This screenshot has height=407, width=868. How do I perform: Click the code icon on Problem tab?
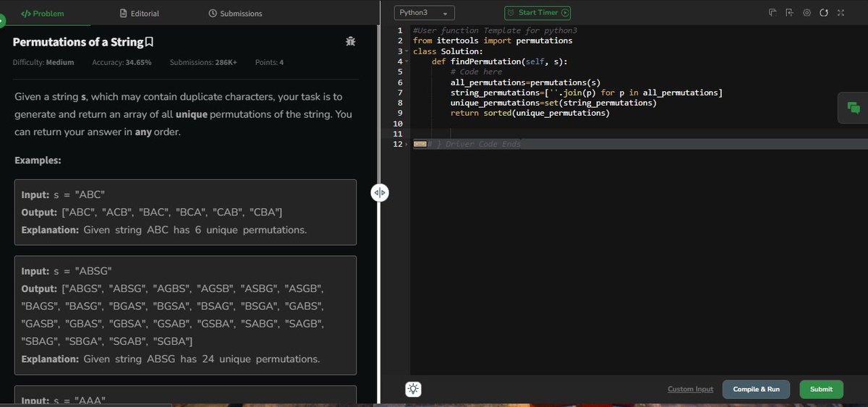pyautogui.click(x=26, y=13)
